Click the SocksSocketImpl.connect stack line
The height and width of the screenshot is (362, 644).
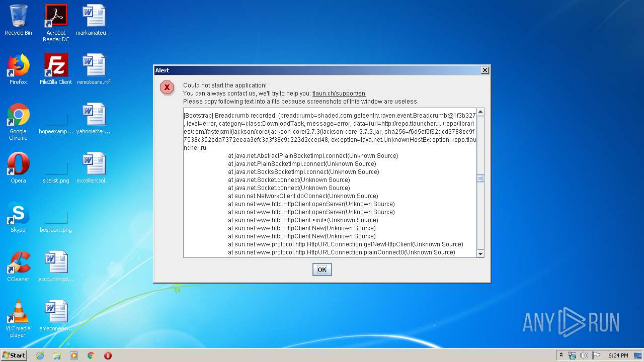[x=303, y=172]
